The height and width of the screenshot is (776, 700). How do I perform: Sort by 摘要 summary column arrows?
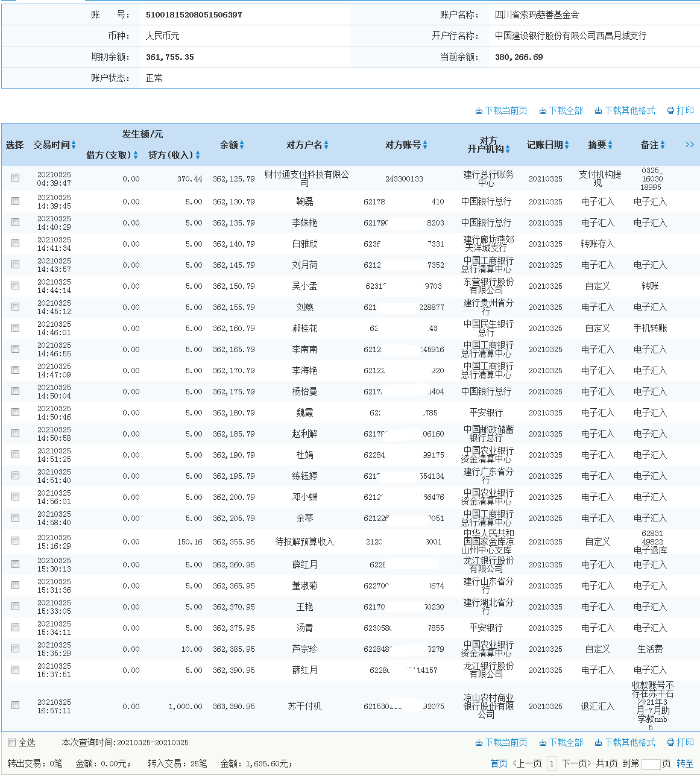(x=610, y=145)
